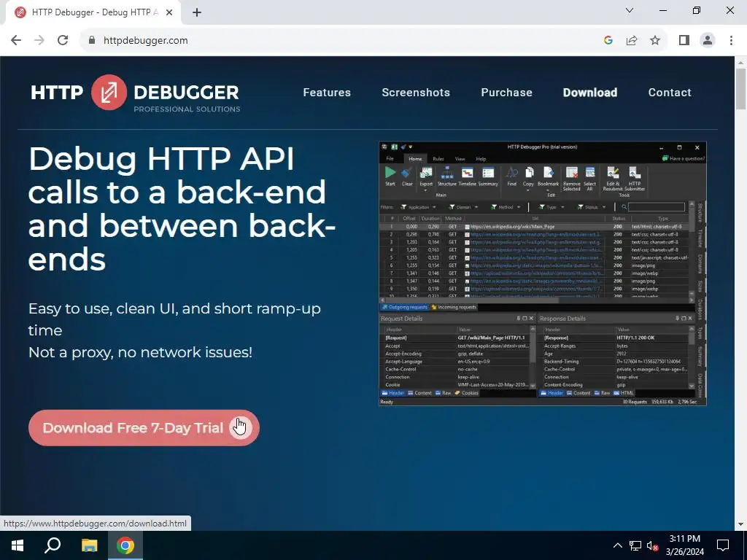Open the Chrome profile menu
This screenshot has width=747, height=560.
tap(708, 41)
